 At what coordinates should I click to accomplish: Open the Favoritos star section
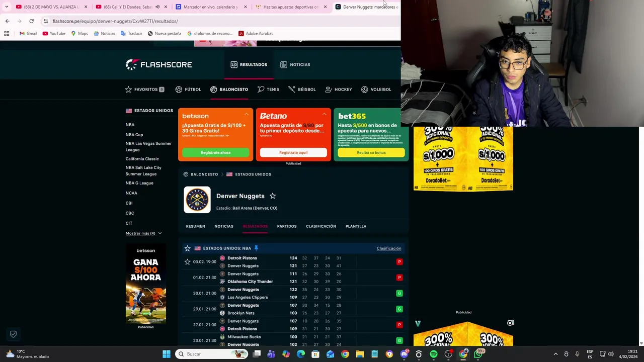[145, 89]
